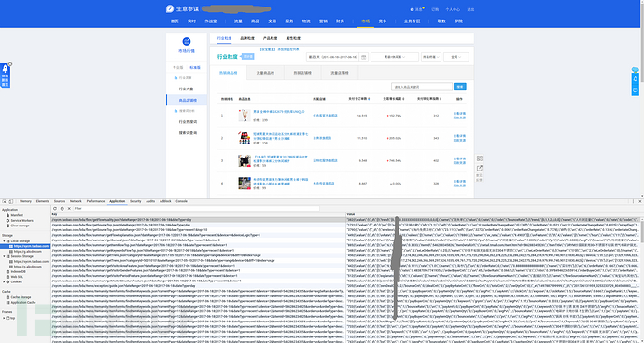644x343 pixels.
Task: Collapse the Local Storage tree node
Action: coord(4,240)
